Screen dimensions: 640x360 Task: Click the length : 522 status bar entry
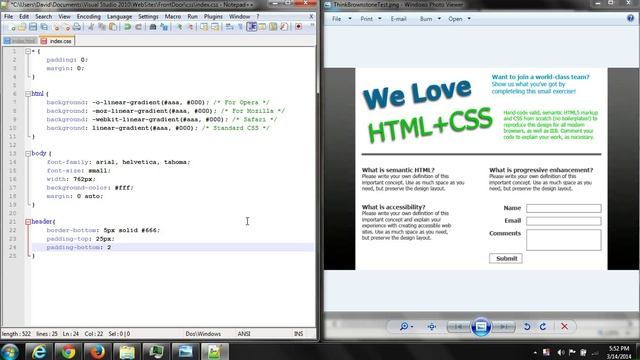16,334
